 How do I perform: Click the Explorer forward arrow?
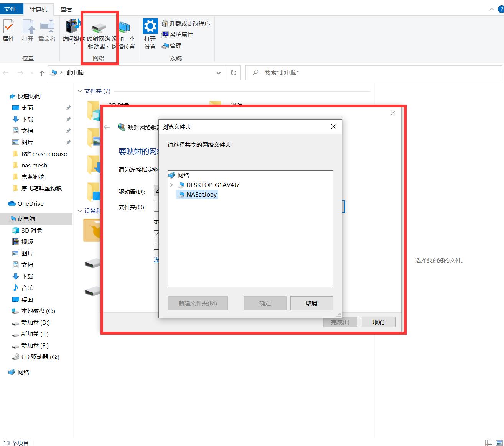(x=20, y=73)
